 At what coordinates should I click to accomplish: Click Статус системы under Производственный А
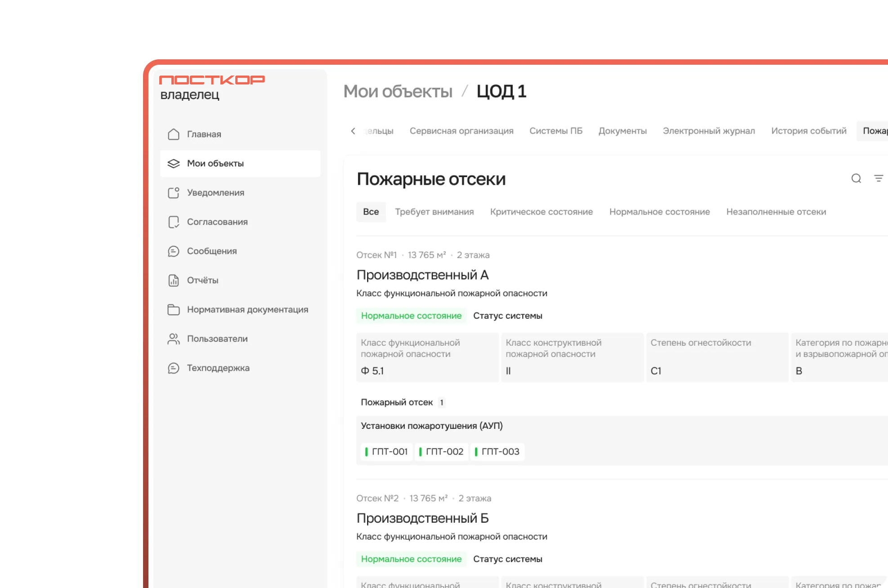tap(507, 316)
